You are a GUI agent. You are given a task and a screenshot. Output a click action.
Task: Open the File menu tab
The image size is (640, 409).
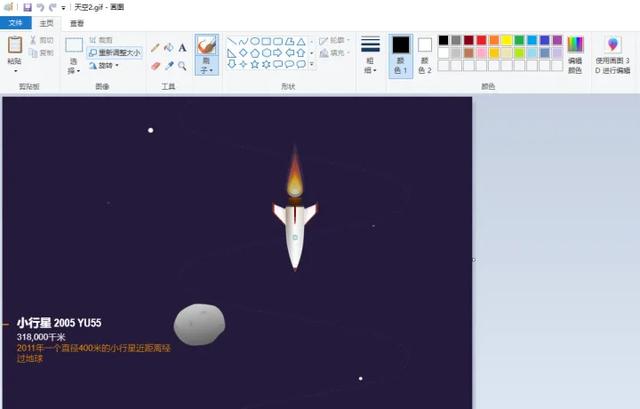(16, 23)
